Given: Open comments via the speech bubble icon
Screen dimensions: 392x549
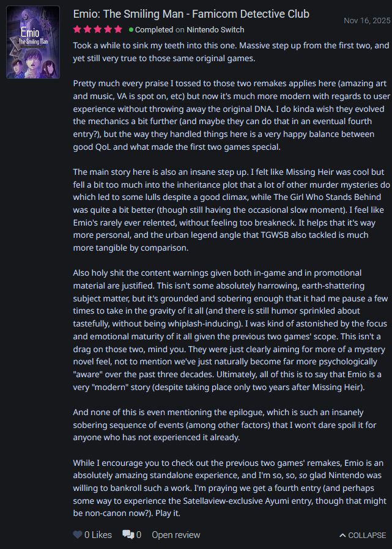Looking at the screenshot, I should point(129,534).
